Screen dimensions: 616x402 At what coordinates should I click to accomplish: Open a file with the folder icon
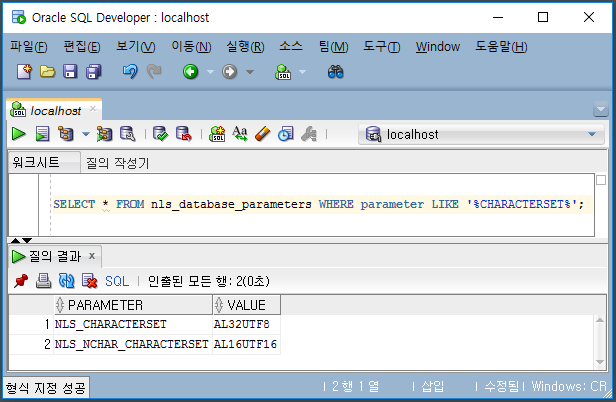pos(47,72)
